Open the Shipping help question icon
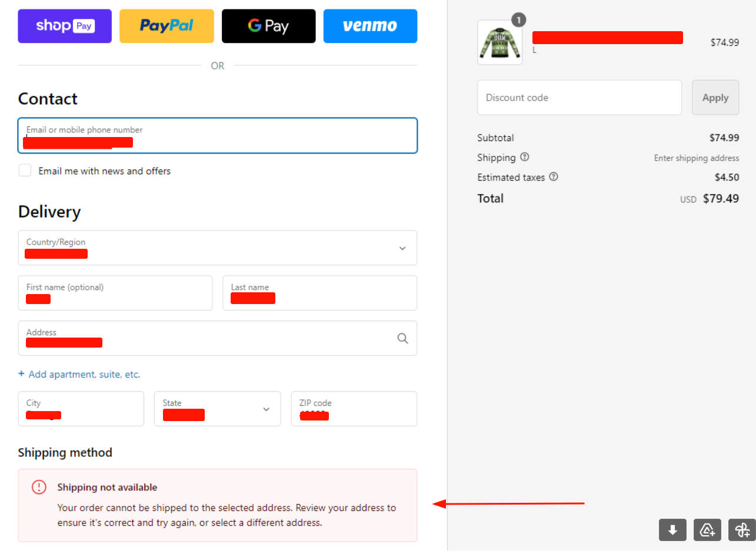This screenshot has height=554, width=756. 525,157
